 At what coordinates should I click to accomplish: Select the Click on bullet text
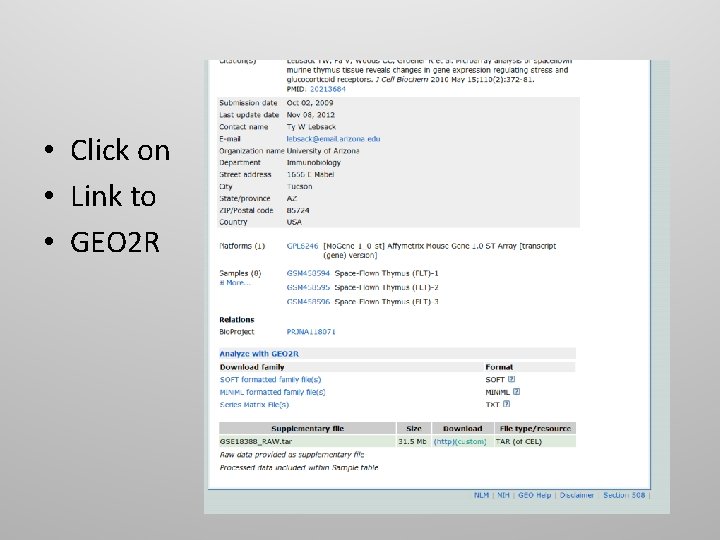pos(120,150)
